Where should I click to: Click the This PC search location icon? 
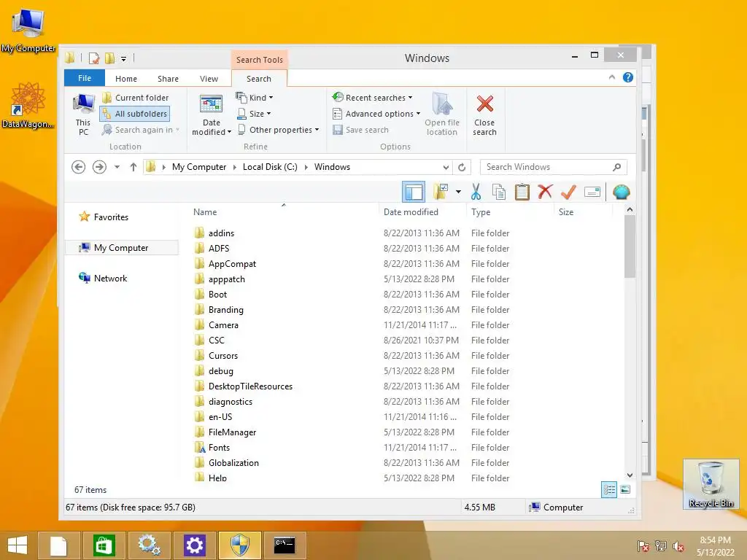pos(83,114)
